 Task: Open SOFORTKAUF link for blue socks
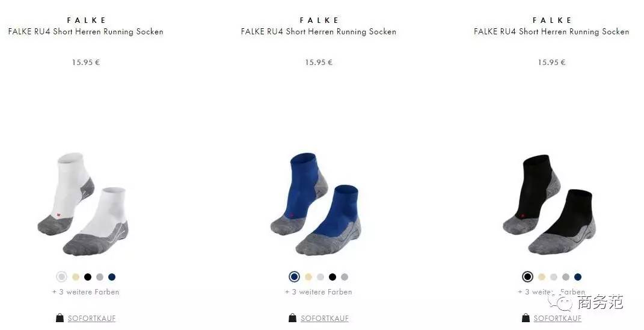325,318
